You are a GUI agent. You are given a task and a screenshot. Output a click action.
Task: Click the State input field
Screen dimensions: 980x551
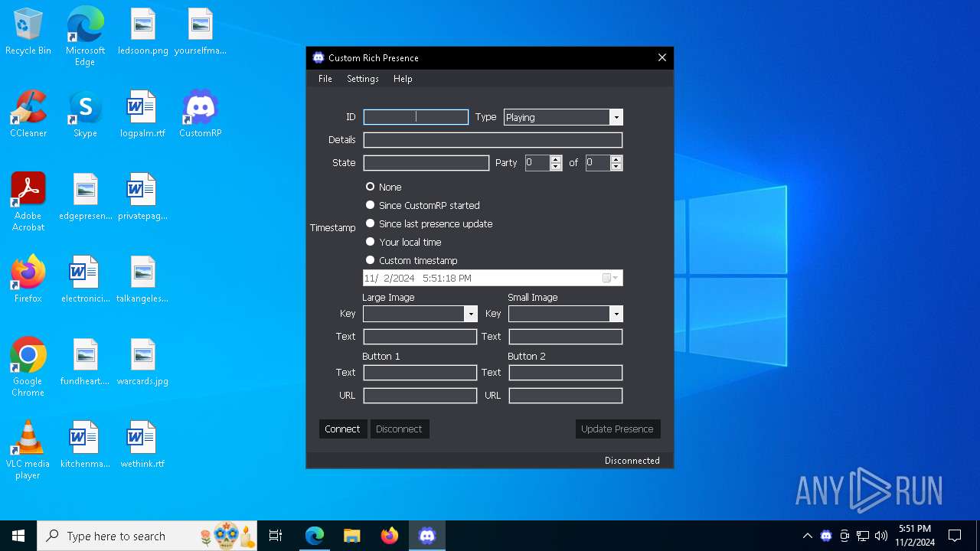tap(426, 163)
